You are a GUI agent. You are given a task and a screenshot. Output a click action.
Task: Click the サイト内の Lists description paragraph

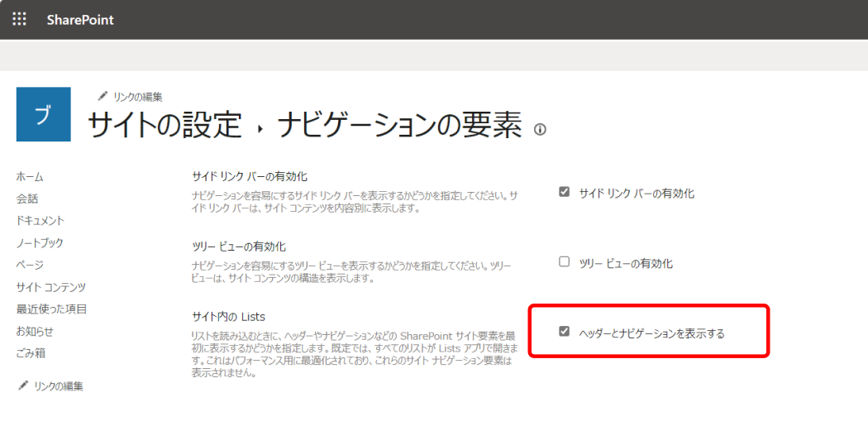tap(355, 355)
